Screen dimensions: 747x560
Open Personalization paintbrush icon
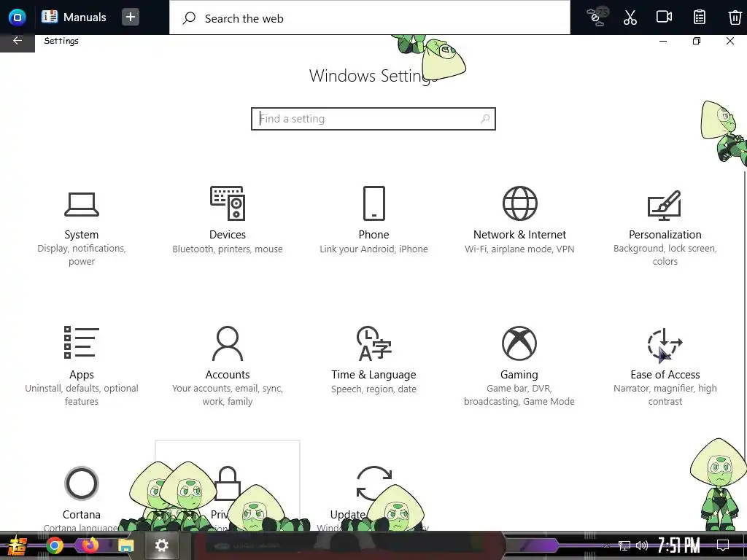click(665, 205)
